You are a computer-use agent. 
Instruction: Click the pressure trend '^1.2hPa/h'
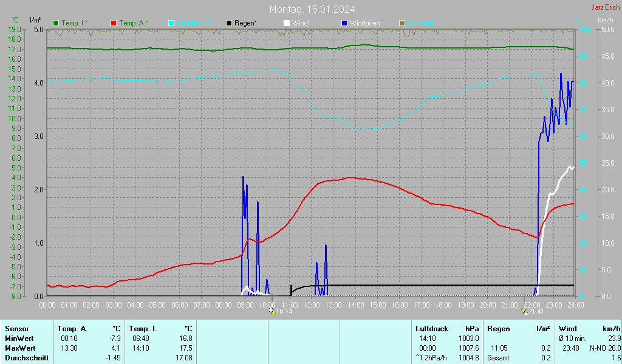coord(431,358)
